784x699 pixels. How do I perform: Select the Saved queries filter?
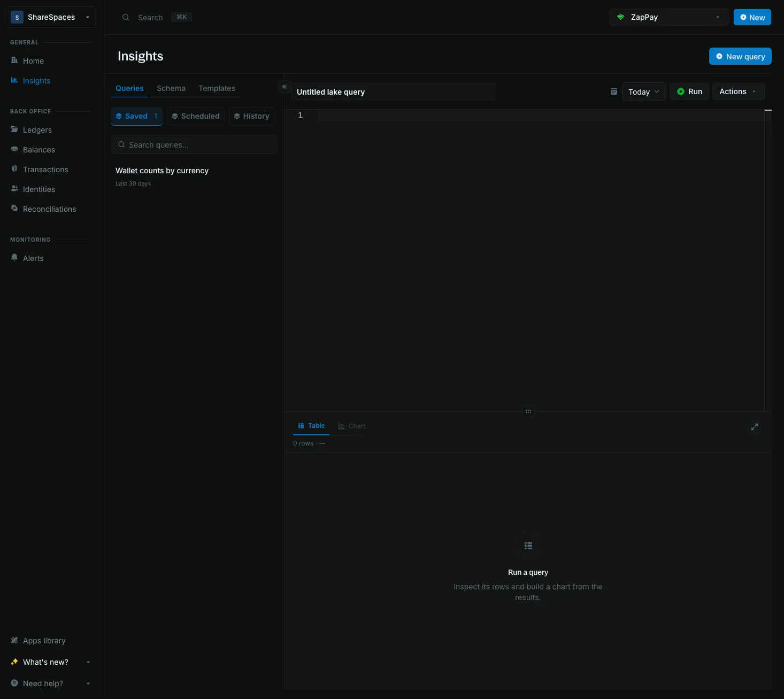[137, 116]
